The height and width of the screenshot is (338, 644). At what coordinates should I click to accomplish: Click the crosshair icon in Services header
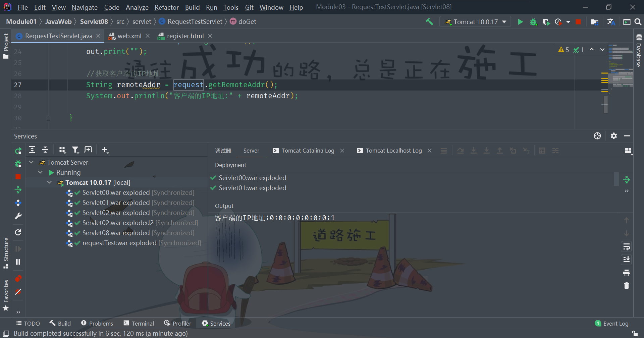click(x=597, y=136)
